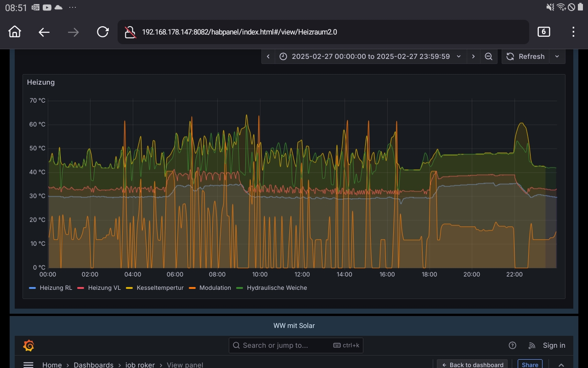Open the news feed RSS icon
Viewport: 588px width, 368px height.
(x=532, y=345)
